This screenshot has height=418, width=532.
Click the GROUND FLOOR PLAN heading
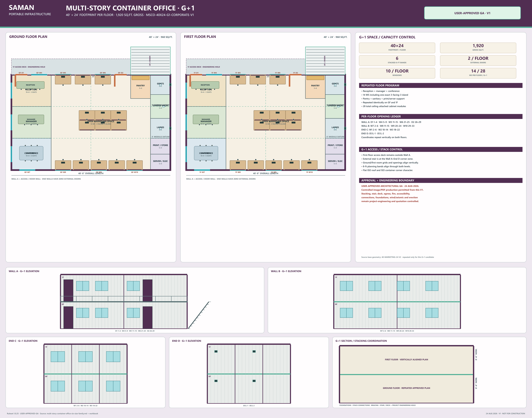coord(28,37)
